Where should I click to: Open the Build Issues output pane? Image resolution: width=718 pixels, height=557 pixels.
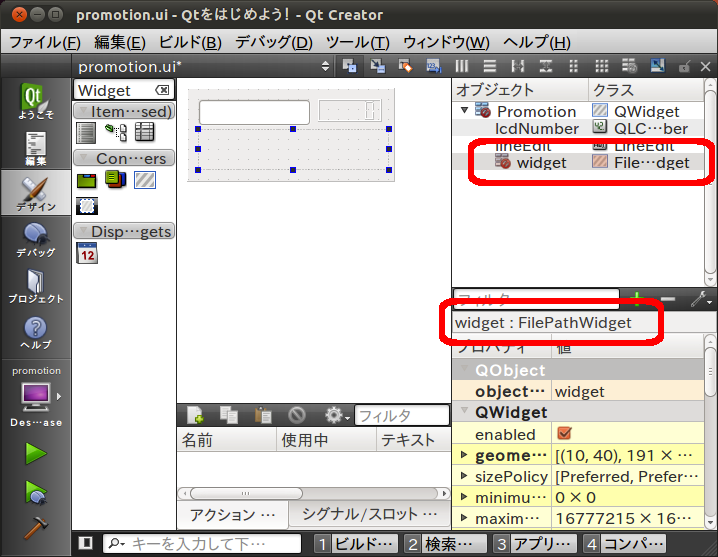[x=355, y=543]
